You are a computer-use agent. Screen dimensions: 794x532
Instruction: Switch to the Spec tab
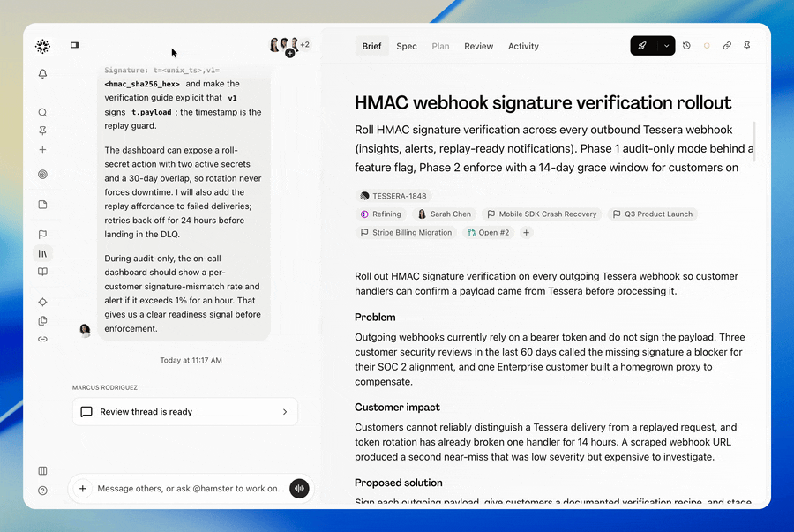pyautogui.click(x=407, y=46)
